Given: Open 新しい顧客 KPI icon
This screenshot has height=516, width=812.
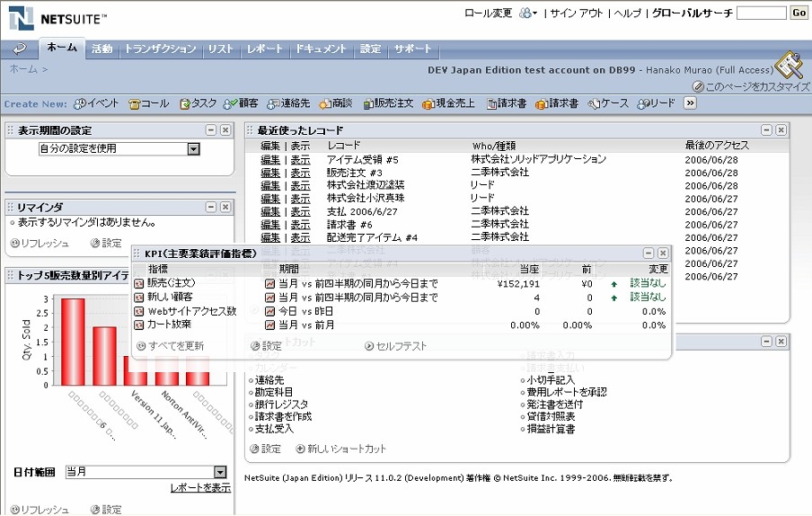Looking at the screenshot, I should tap(139, 298).
